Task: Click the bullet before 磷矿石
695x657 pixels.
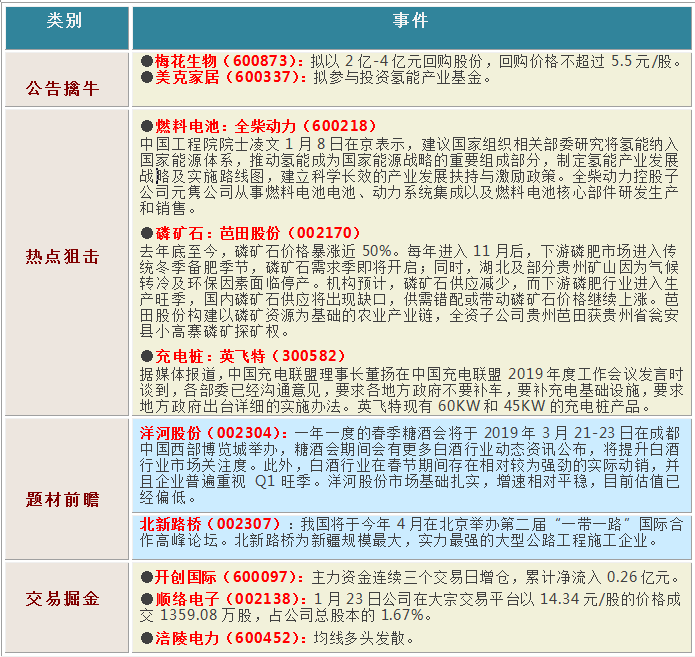Action: point(147,233)
